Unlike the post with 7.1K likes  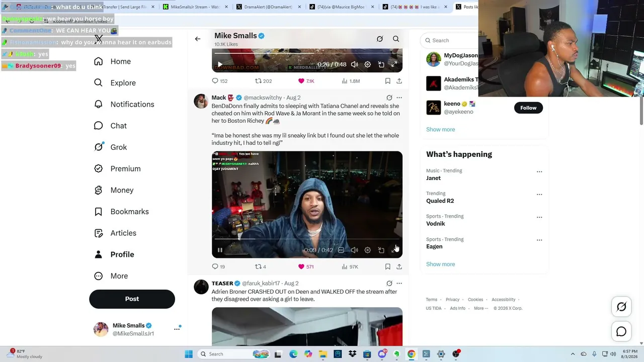coord(306,81)
